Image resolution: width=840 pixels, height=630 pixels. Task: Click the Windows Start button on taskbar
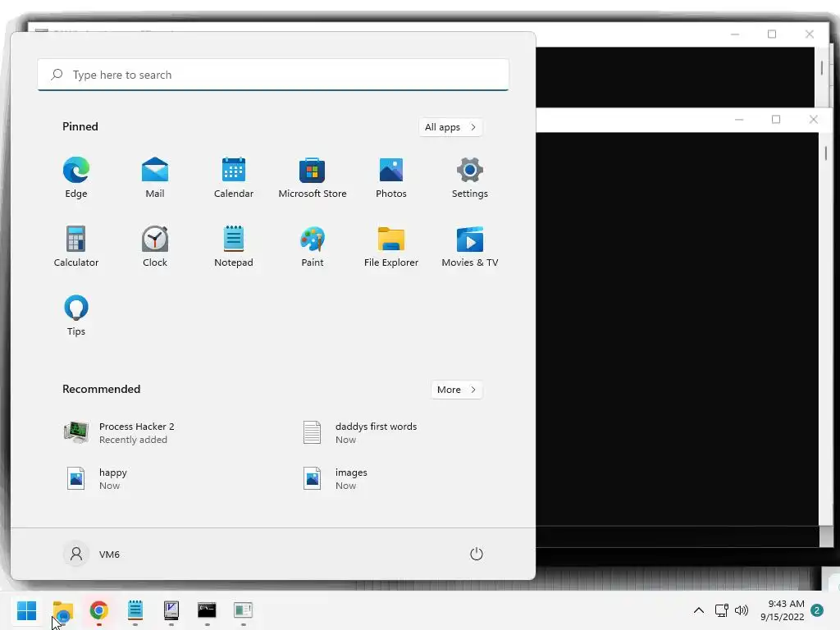(26, 610)
